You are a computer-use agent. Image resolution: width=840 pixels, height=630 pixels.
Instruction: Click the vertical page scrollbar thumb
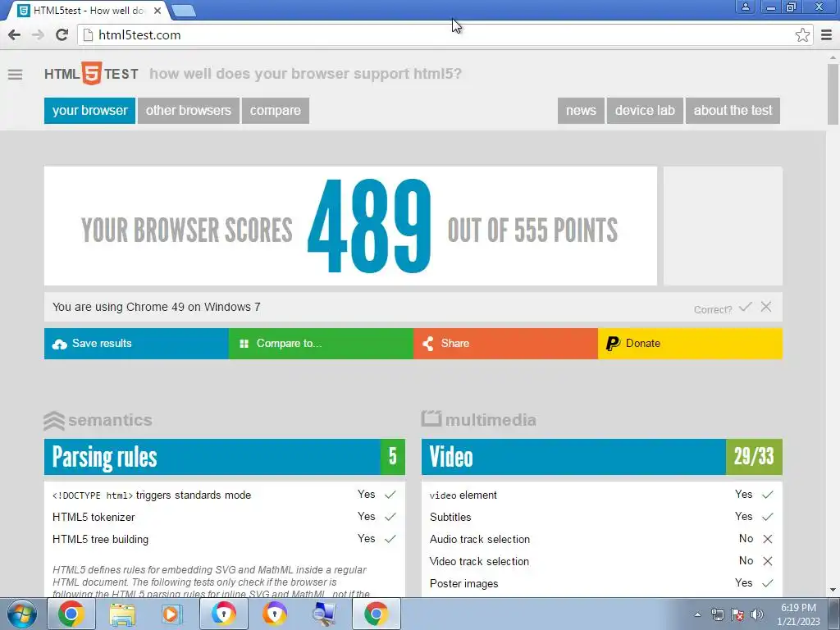tap(833, 94)
